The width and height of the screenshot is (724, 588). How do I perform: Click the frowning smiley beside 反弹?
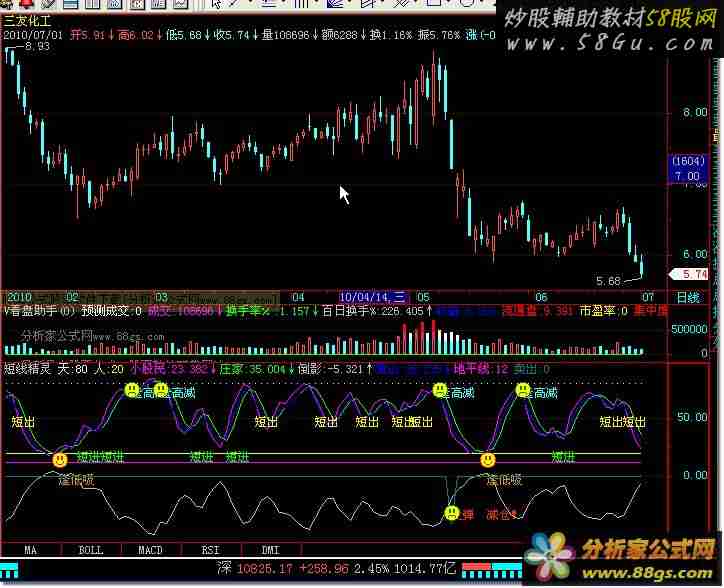click(x=452, y=512)
